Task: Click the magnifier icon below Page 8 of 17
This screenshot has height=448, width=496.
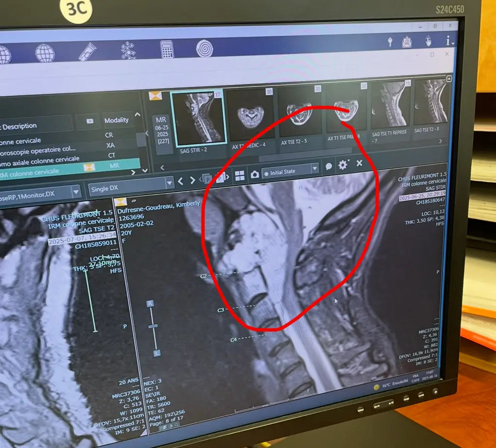Action: (176, 426)
